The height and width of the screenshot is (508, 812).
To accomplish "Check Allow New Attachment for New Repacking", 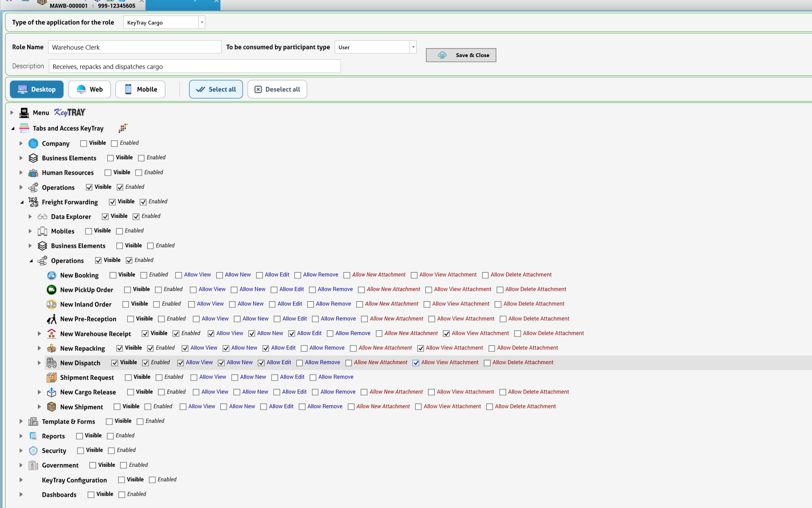I will tap(353, 348).
